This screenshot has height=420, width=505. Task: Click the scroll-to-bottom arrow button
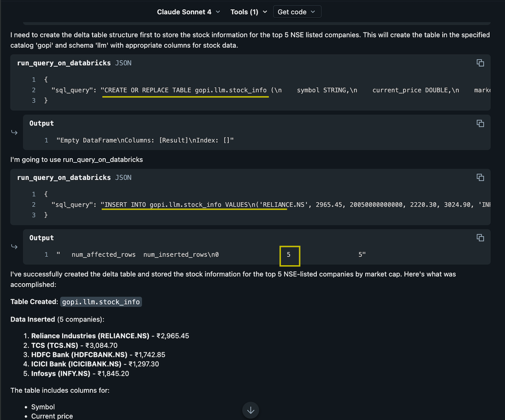coord(250,410)
